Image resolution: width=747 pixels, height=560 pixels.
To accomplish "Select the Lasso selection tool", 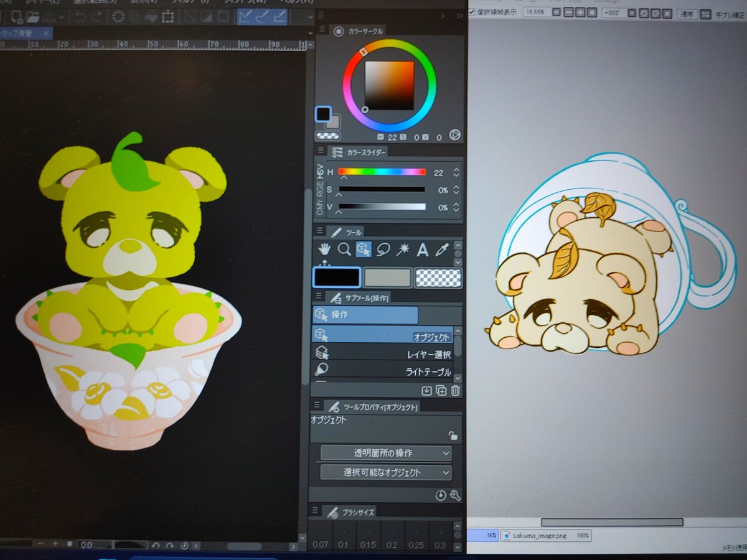I will (x=383, y=250).
